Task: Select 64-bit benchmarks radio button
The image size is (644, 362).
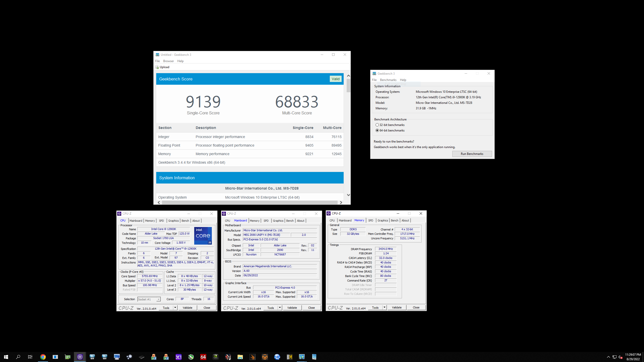Action: point(377,130)
